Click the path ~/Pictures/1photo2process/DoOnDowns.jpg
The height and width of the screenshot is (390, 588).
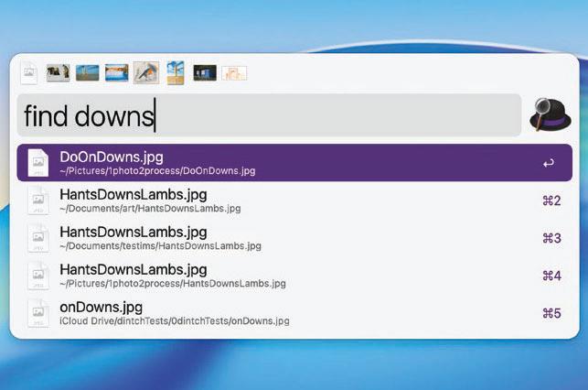coord(157,171)
